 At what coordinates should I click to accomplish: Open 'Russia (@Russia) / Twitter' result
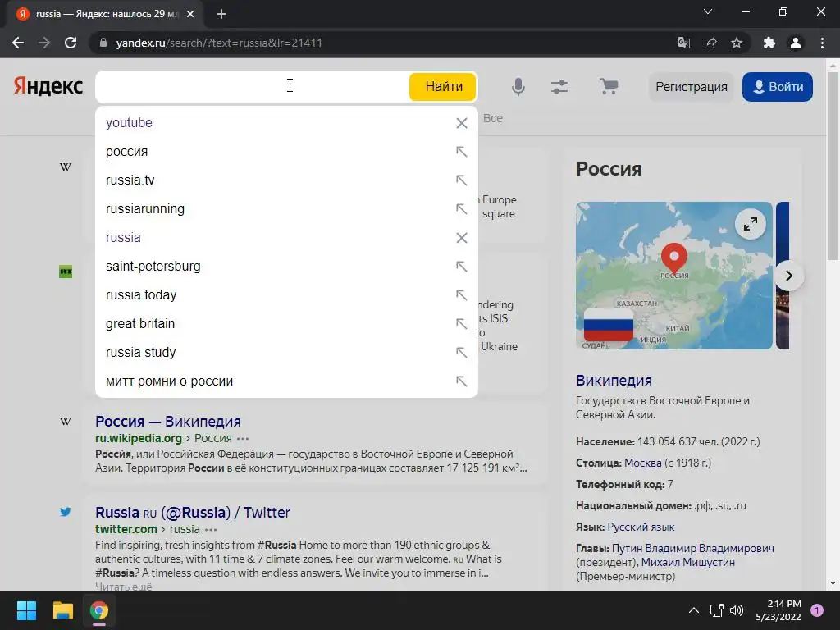[x=192, y=512]
